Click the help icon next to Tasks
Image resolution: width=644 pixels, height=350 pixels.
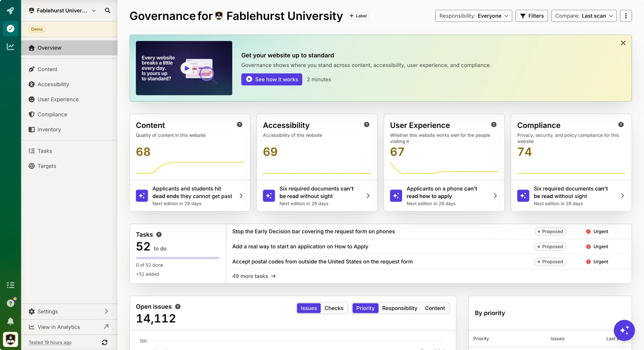tap(159, 234)
